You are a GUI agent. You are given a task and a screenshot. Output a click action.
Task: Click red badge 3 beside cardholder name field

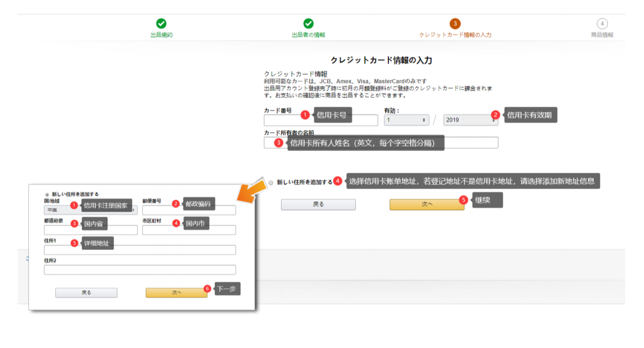[x=278, y=142]
